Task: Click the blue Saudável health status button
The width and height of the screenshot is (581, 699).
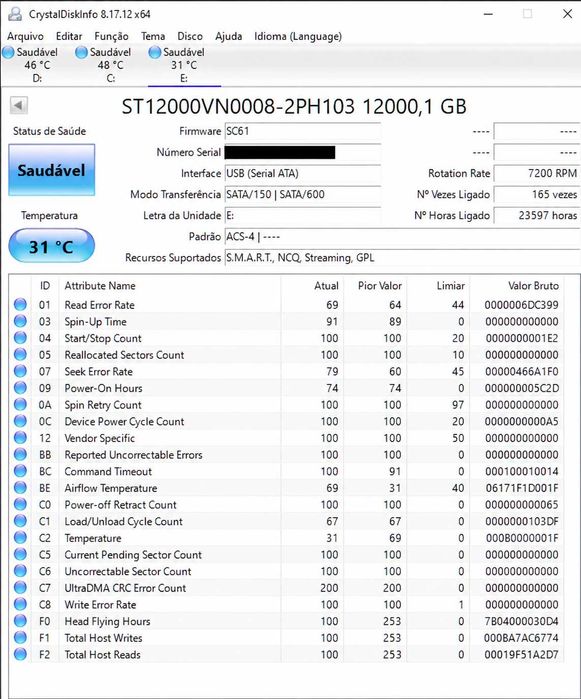Action: coord(52,170)
